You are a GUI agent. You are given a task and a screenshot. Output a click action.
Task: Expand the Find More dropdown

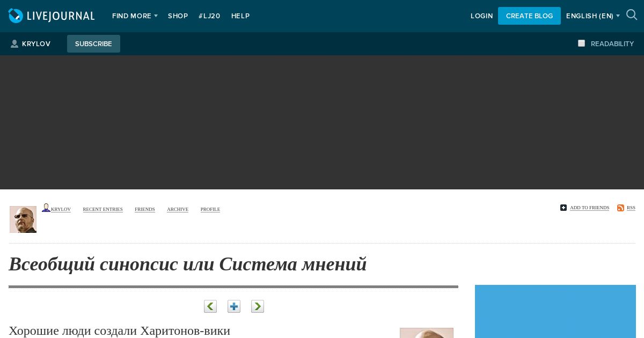(x=135, y=16)
